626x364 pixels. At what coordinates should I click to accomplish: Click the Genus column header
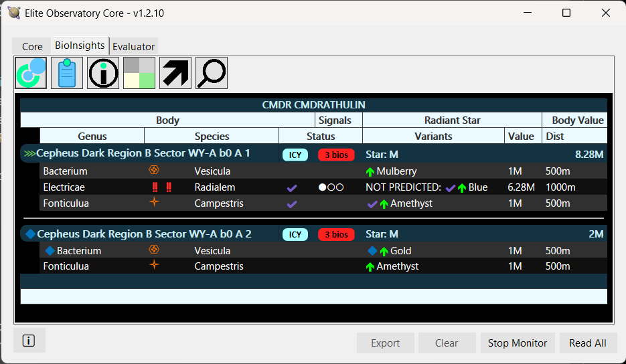click(92, 136)
